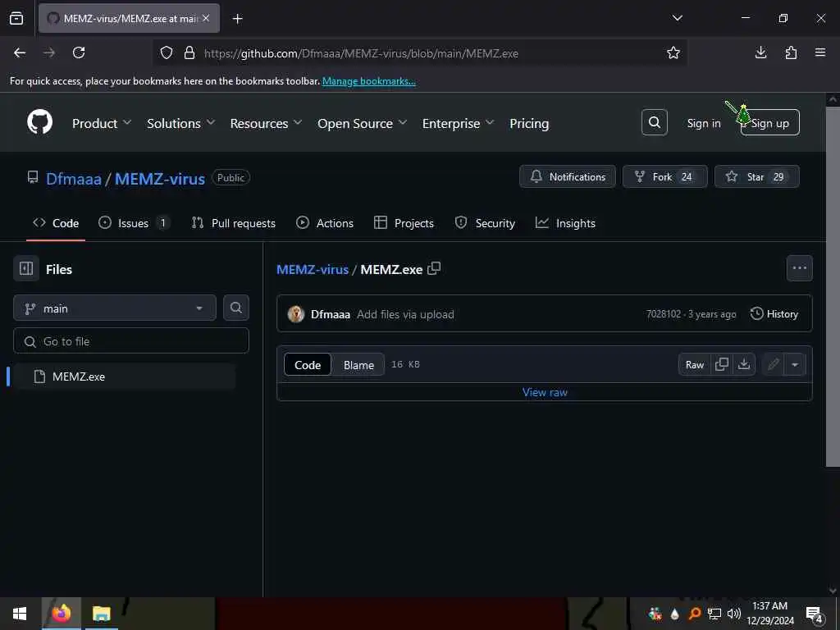Open the volume speaker tray icon

[x=733, y=614]
